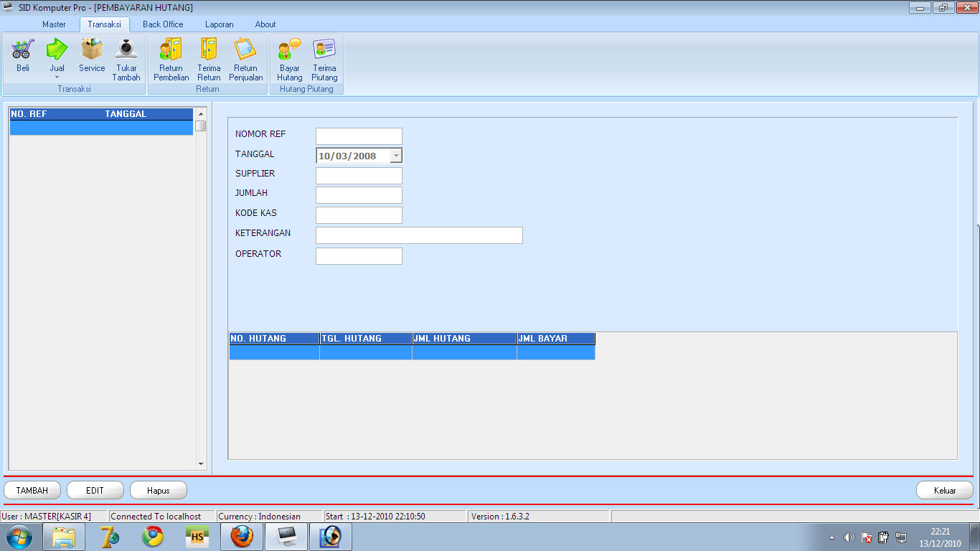Screen dimensions: 980x551
Task: Open the number 7 globe taskbar icon
Action: [108, 537]
